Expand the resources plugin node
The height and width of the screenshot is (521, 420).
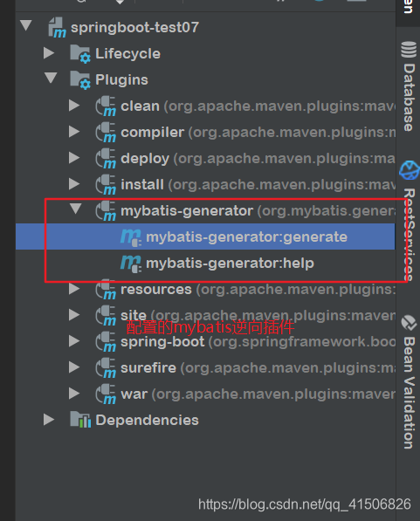(74, 289)
